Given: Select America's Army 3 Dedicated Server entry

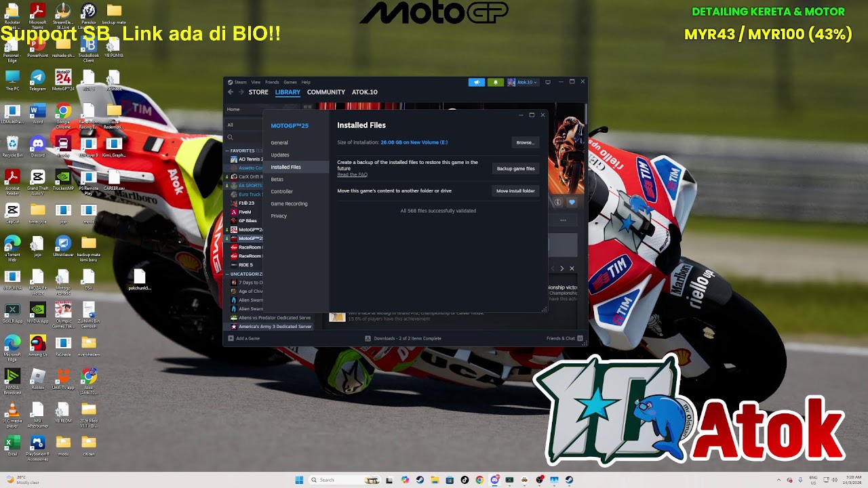Looking at the screenshot, I should 271,327.
